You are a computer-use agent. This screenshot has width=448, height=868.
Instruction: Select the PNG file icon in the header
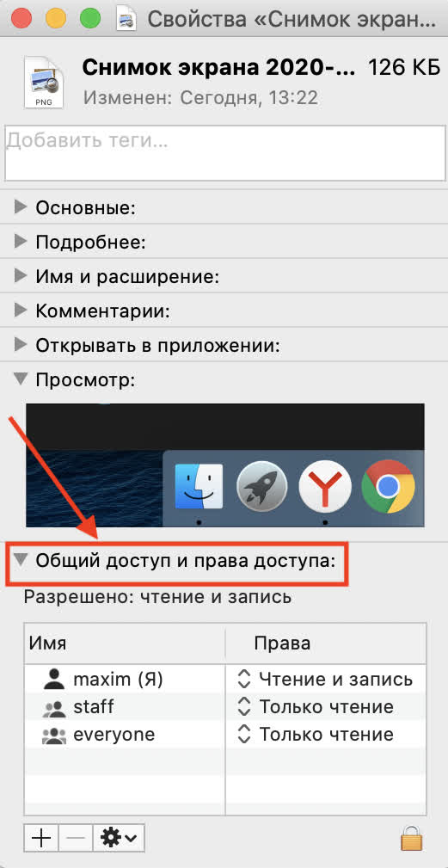point(44,82)
